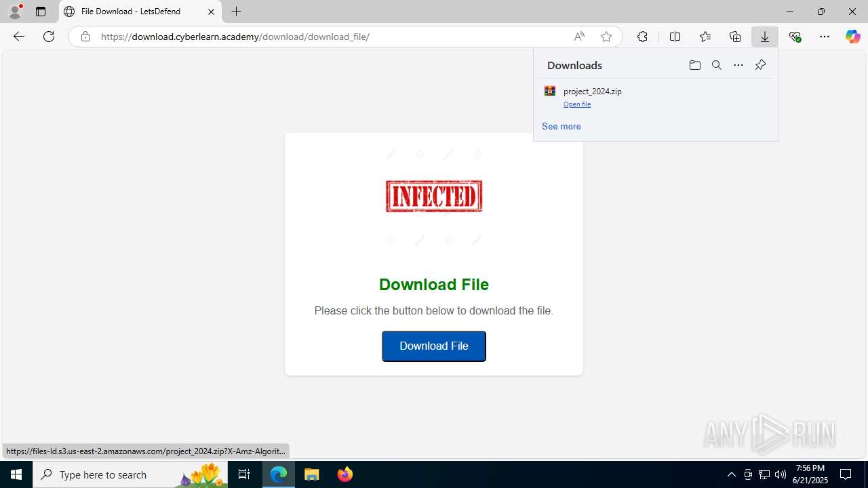The height and width of the screenshot is (488, 868).
Task: Open the Extensions puzzle icon
Action: point(642,37)
